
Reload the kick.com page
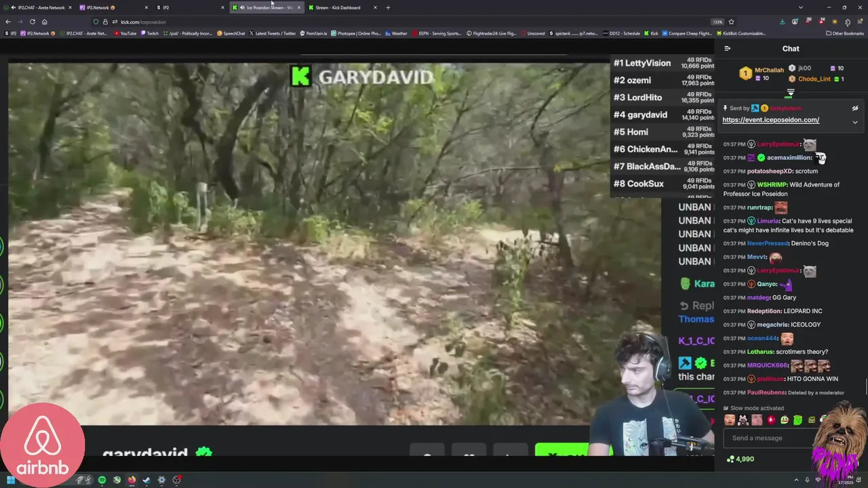coord(33,22)
